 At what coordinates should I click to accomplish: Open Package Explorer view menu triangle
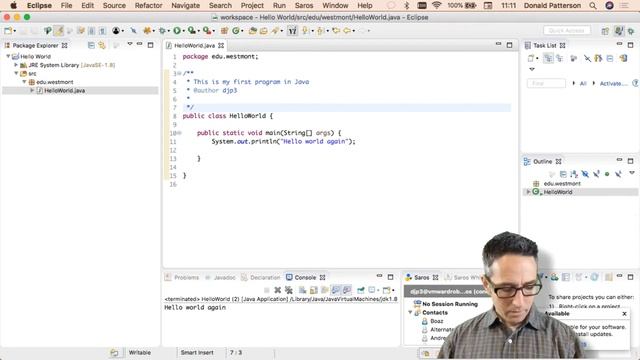[130, 44]
